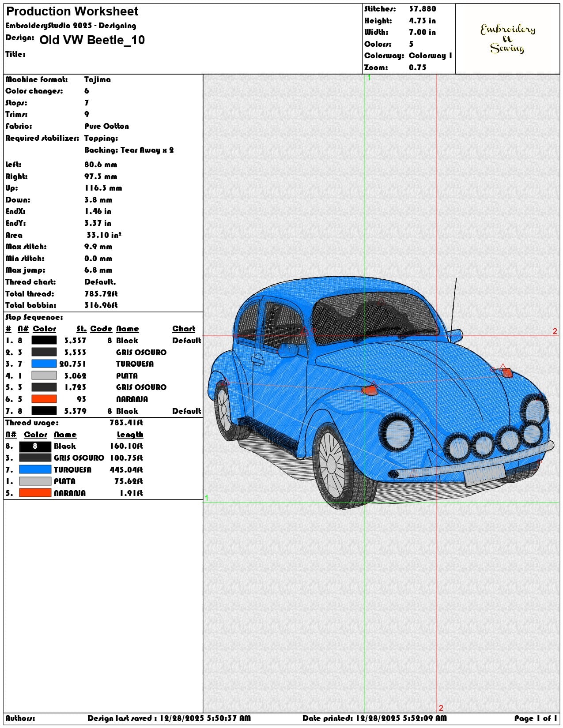
Task: Click the 'Thread usage:' total '783.41ft'
Action: click(126, 423)
